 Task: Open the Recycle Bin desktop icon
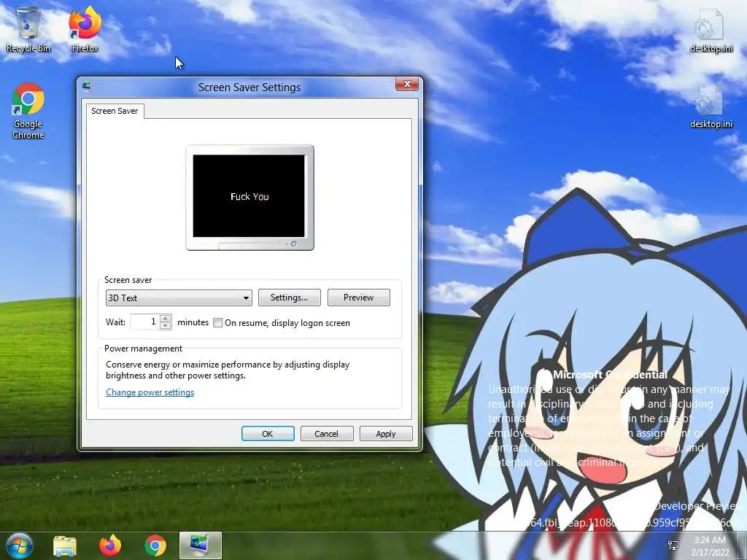point(28,30)
